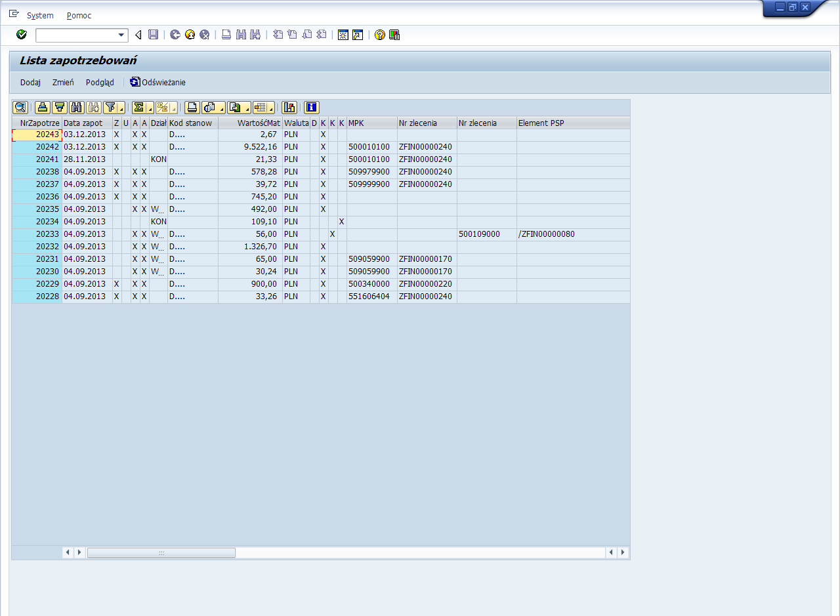
Task: Sort ascending in the list toolbar
Action: pyautogui.click(x=43, y=108)
